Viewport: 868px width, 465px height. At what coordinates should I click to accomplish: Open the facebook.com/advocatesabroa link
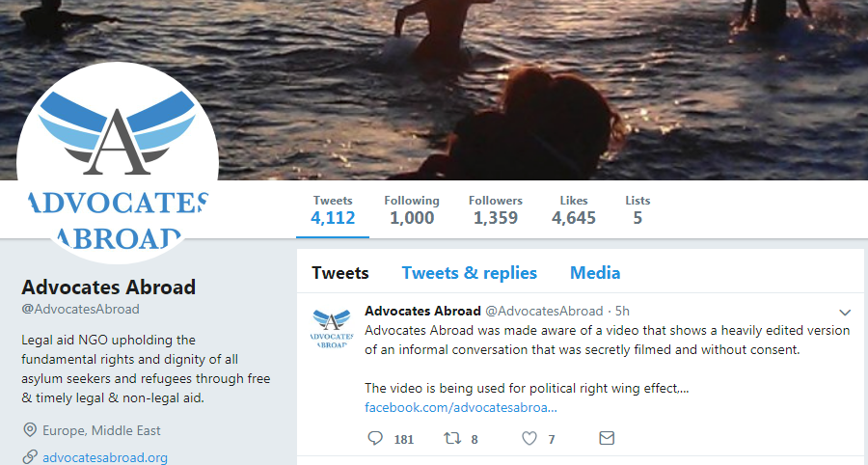[x=461, y=407]
